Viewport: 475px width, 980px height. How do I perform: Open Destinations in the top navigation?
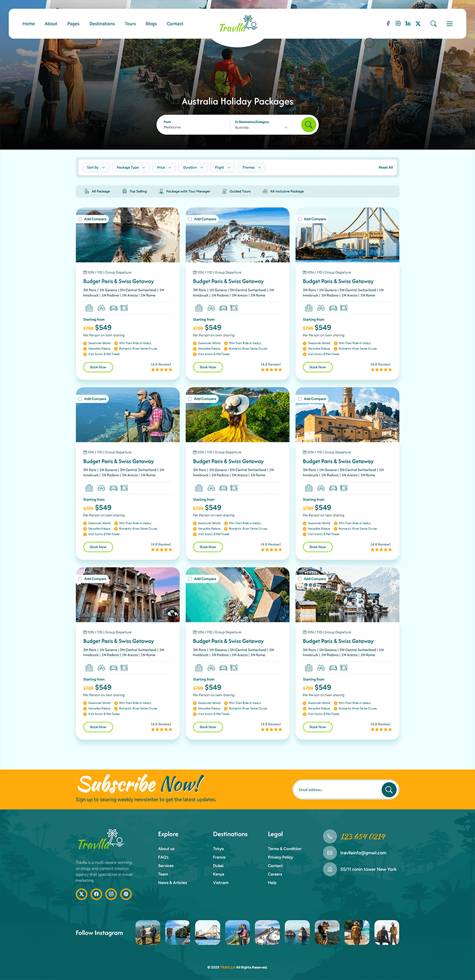[102, 24]
